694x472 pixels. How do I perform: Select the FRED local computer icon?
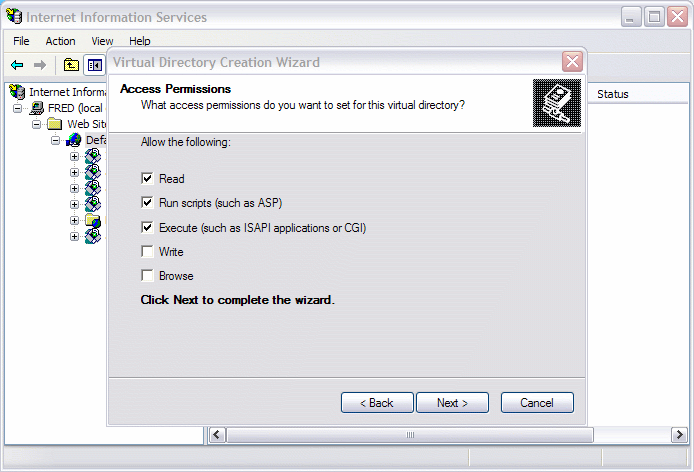click(37, 108)
